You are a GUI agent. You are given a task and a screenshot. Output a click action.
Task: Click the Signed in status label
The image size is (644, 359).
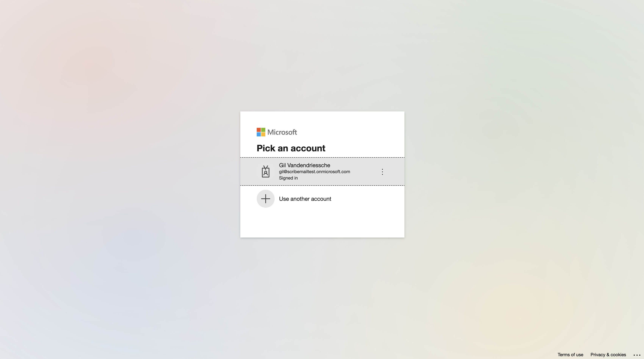point(288,178)
